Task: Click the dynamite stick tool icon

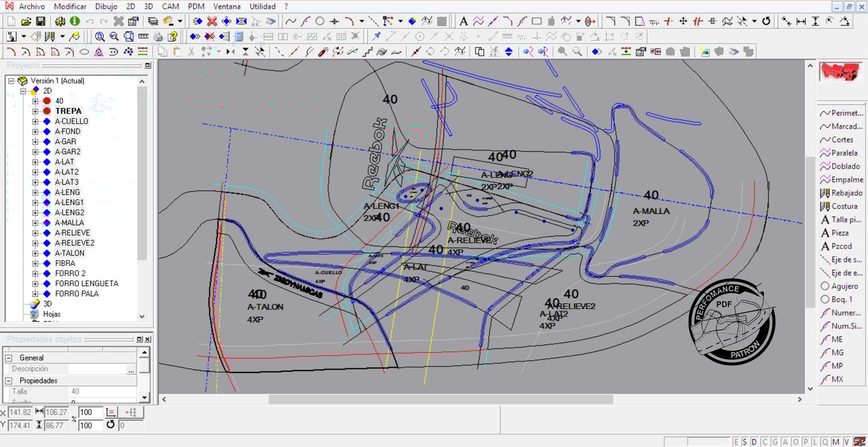Action: click(323, 51)
